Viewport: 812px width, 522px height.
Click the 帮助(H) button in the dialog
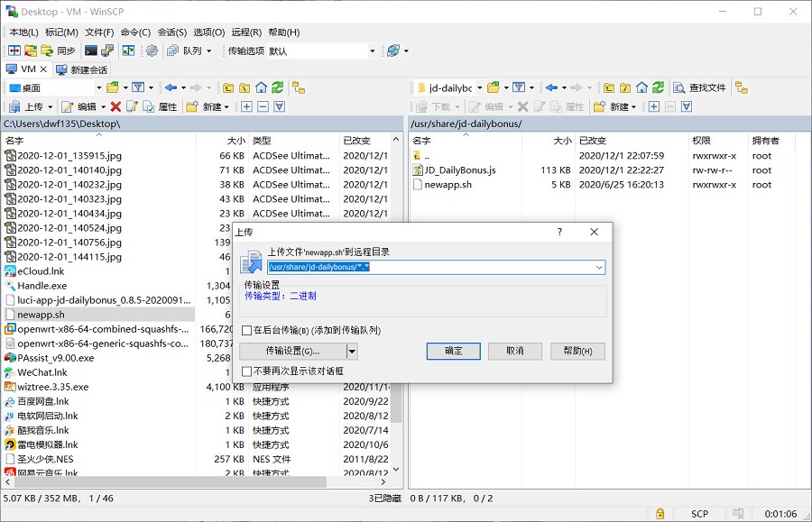point(577,352)
